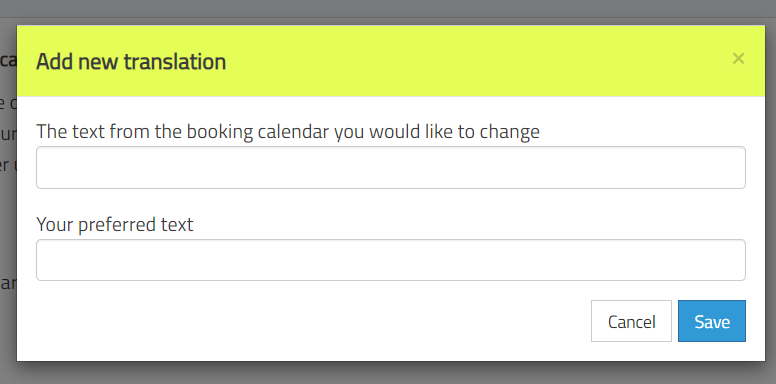Click the Your preferred text label
The width and height of the screenshot is (776, 384).
[115, 225]
